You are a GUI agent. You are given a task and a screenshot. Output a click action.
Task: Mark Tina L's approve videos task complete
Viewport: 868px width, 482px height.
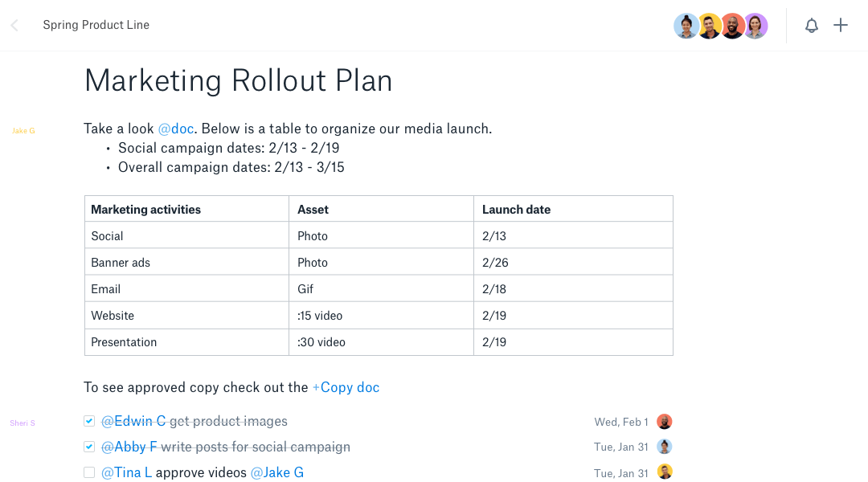tap(89, 472)
